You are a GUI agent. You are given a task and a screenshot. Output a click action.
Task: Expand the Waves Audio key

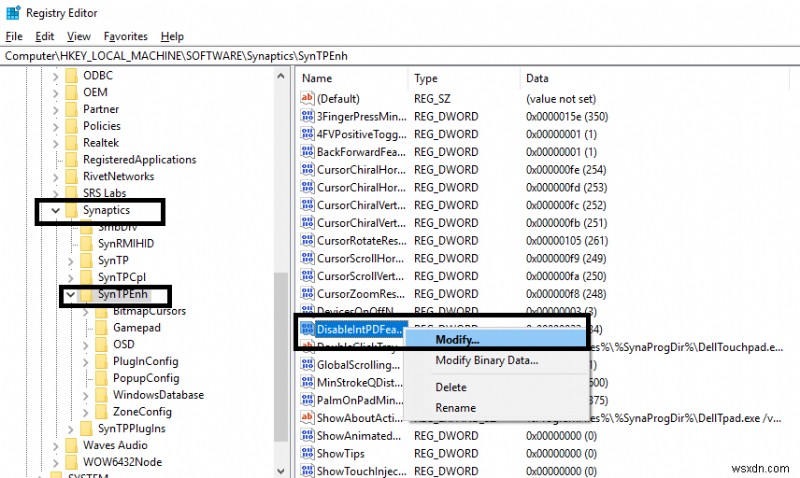56,446
